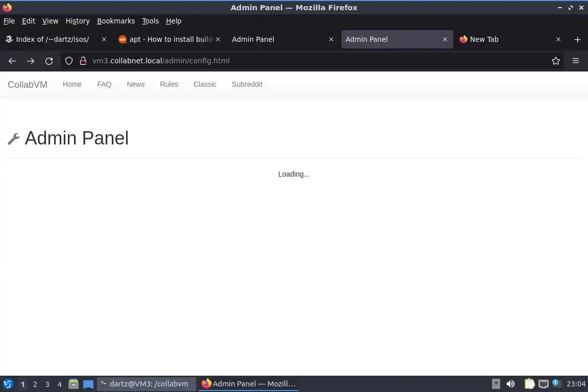Open the Rules link
588x392 pixels.
coord(169,84)
